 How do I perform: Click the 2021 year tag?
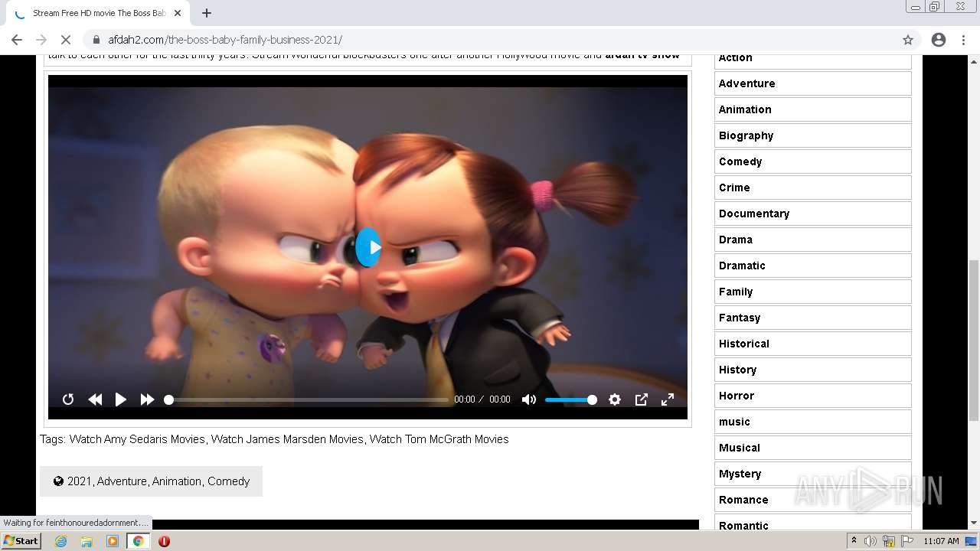[80, 481]
